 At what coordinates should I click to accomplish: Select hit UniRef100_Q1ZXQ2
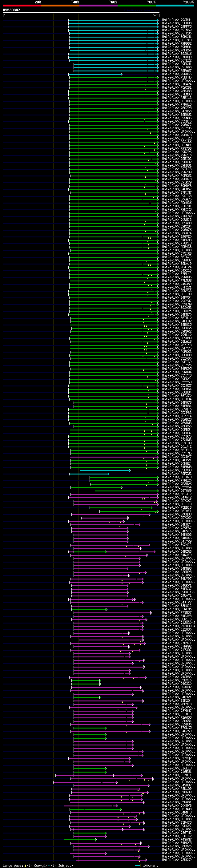pos(177,758)
